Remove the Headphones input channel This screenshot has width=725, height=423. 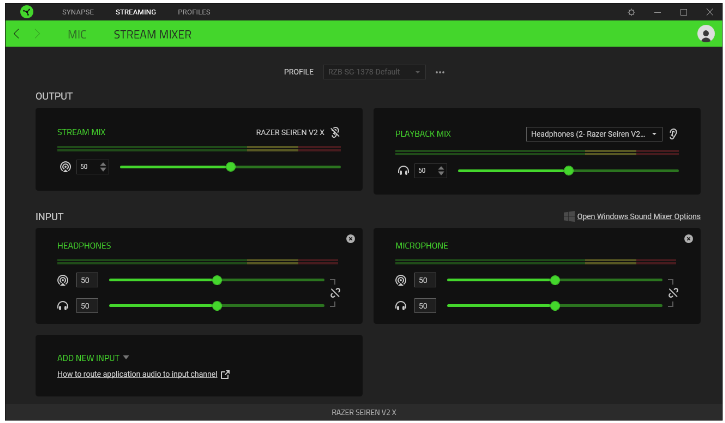350,239
